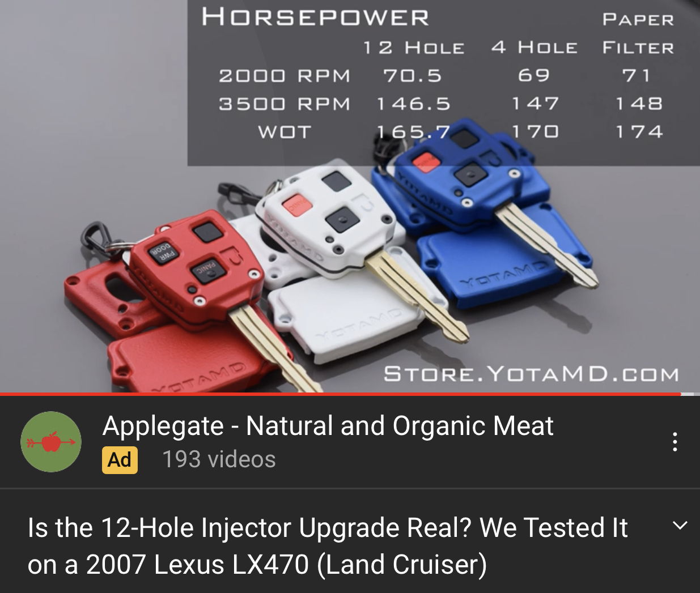Click the 2000 RPM row label

285,75
